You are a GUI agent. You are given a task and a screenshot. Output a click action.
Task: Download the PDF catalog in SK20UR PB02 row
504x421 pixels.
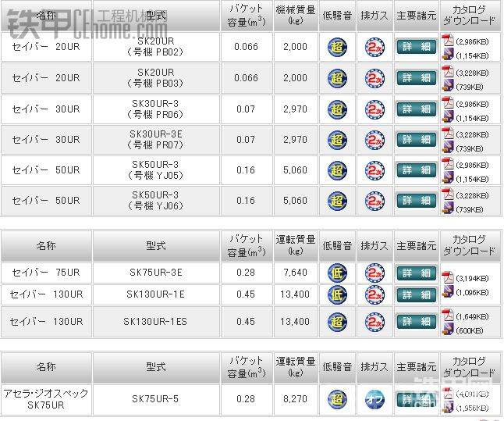[x=447, y=41]
